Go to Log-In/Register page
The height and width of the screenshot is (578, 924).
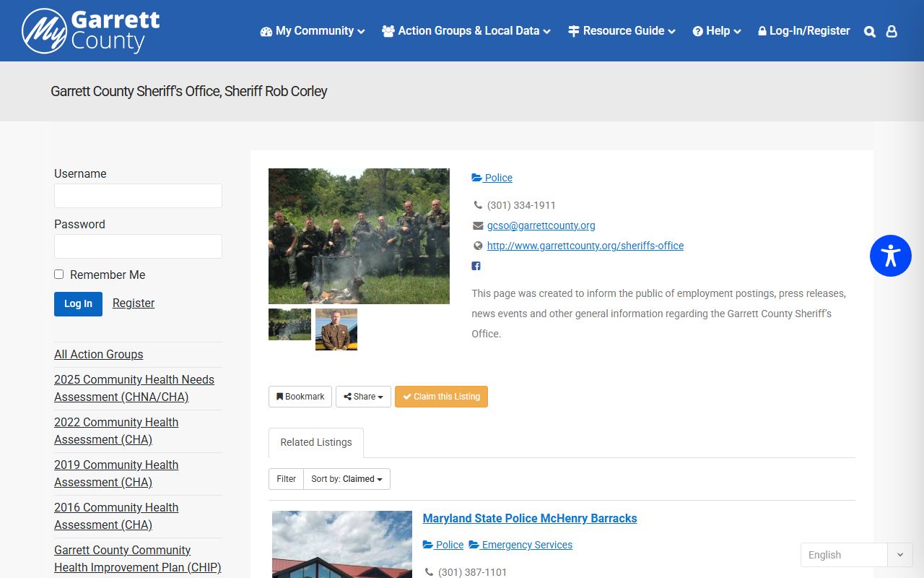pyautogui.click(x=804, y=31)
